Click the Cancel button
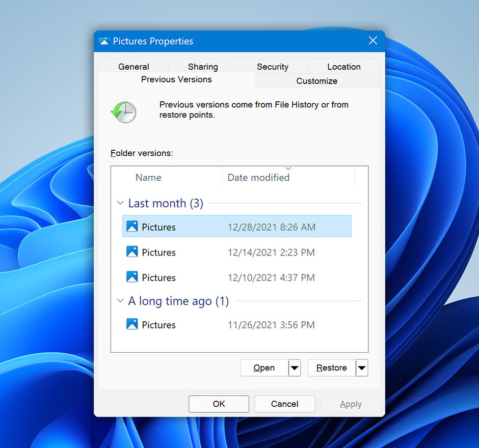 [284, 404]
